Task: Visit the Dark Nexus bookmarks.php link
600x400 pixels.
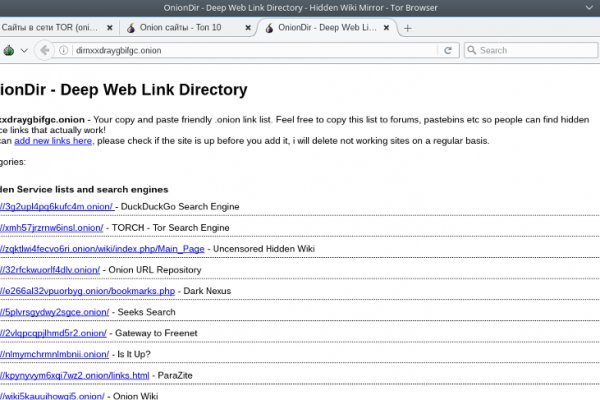Action: coord(88,291)
